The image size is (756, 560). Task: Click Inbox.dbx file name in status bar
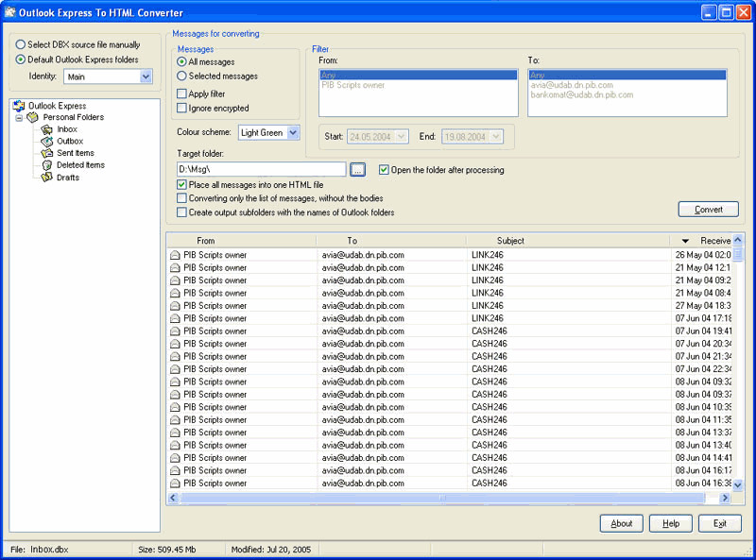click(x=49, y=550)
